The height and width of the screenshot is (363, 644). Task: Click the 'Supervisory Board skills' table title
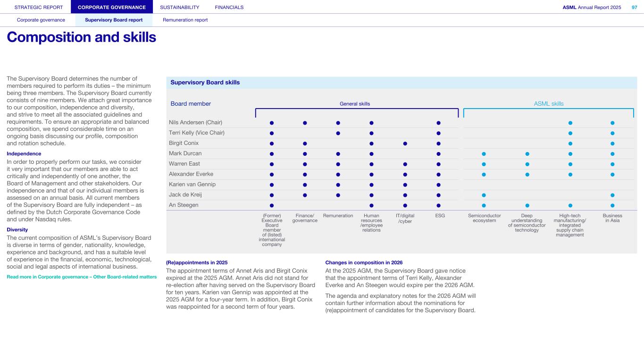205,83
